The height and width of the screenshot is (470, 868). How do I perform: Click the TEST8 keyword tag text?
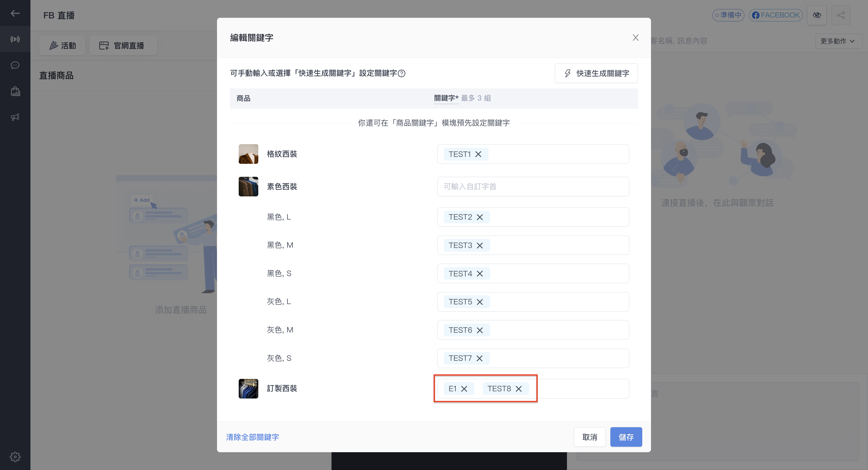point(499,389)
